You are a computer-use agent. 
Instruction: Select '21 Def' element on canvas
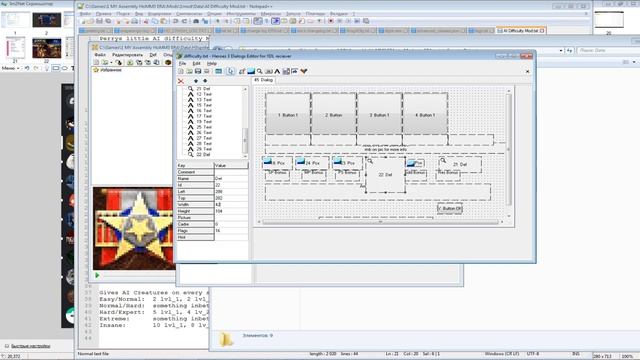(460, 164)
